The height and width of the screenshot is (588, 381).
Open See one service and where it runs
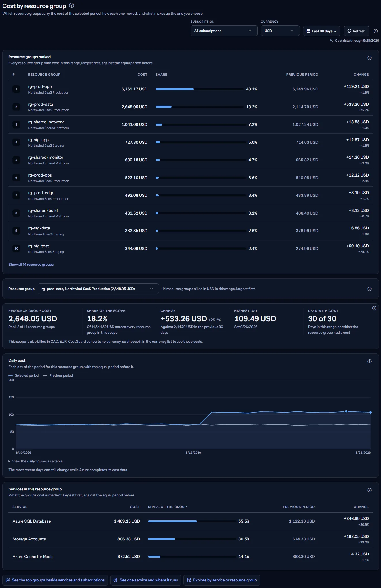pyautogui.click(x=146, y=580)
